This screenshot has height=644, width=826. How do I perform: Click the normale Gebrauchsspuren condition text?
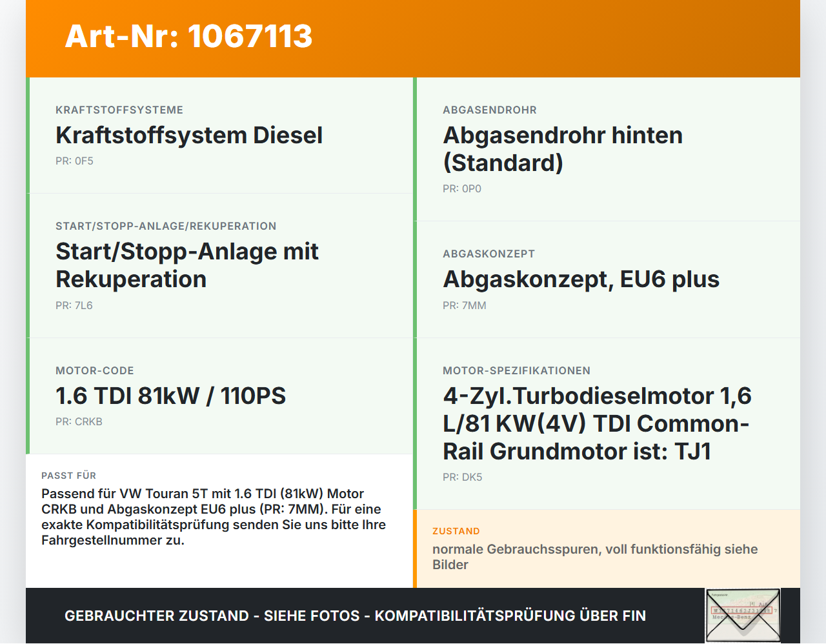595,557
